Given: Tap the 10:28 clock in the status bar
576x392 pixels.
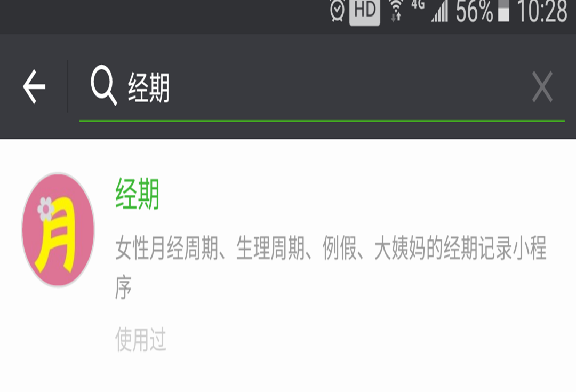Looking at the screenshot, I should tap(542, 11).
